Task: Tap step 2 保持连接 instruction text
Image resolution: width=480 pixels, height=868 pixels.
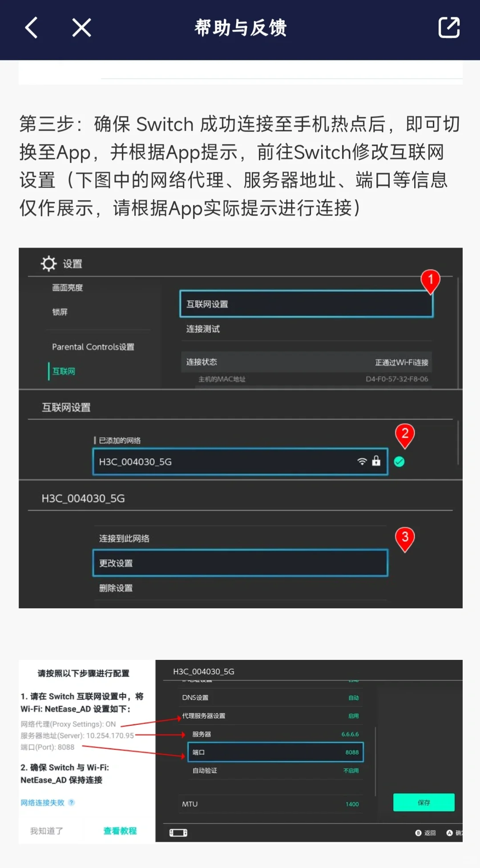Action: (x=65, y=774)
